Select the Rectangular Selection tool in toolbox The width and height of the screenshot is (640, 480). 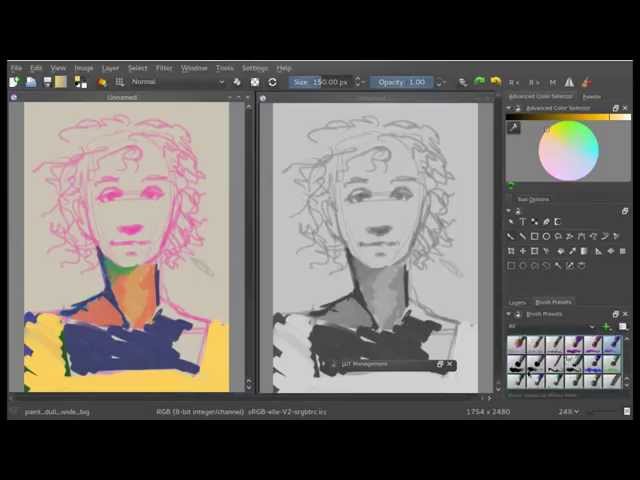511,266
